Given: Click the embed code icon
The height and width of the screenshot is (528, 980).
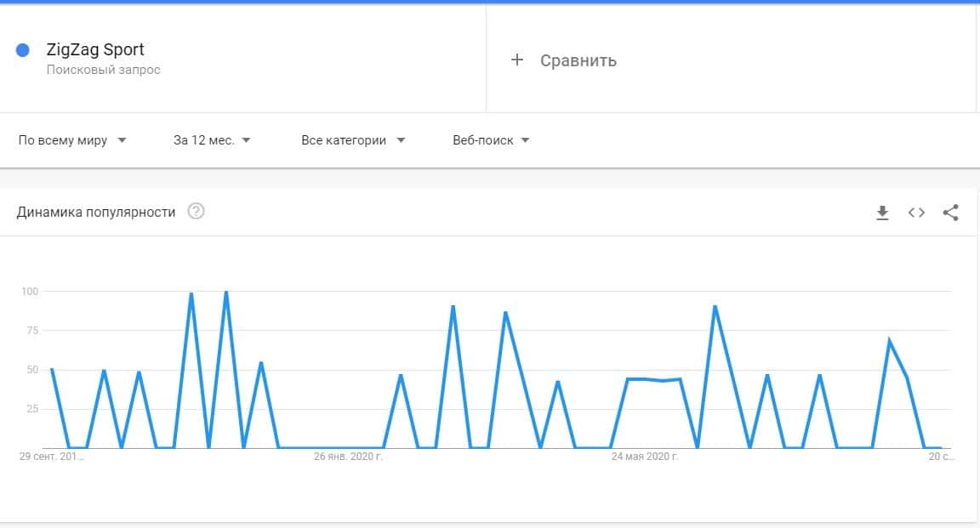Looking at the screenshot, I should (x=916, y=213).
